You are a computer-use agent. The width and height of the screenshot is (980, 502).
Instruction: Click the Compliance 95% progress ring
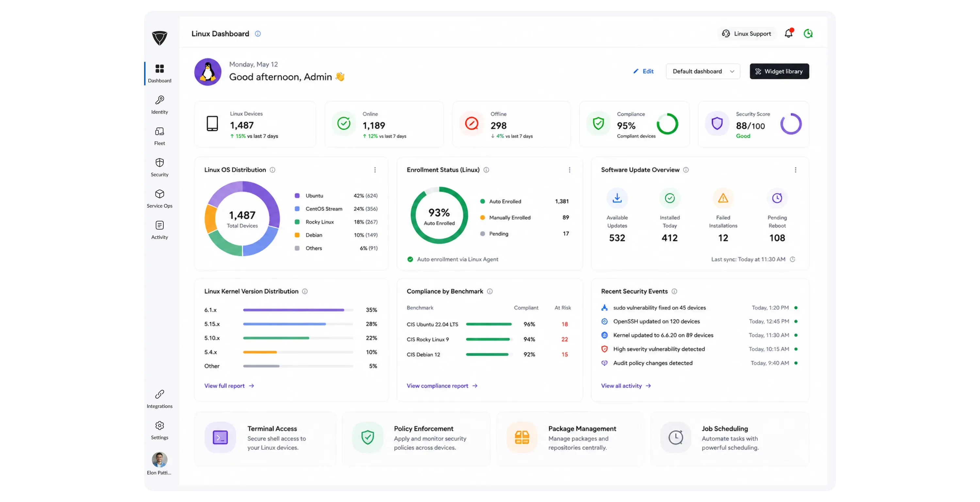tap(667, 124)
